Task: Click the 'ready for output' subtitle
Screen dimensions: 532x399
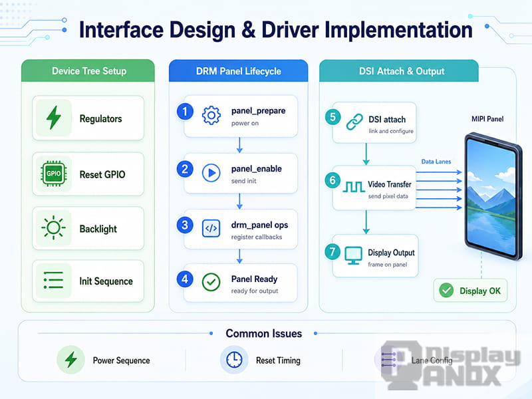Action: 255,291
